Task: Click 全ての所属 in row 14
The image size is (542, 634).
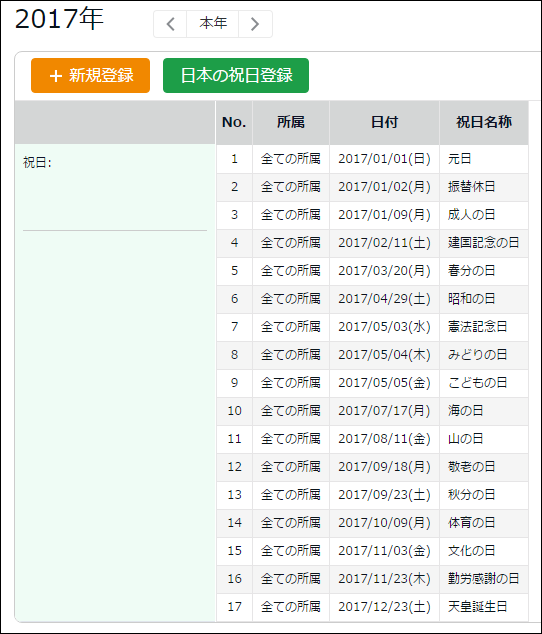Action: (291, 523)
